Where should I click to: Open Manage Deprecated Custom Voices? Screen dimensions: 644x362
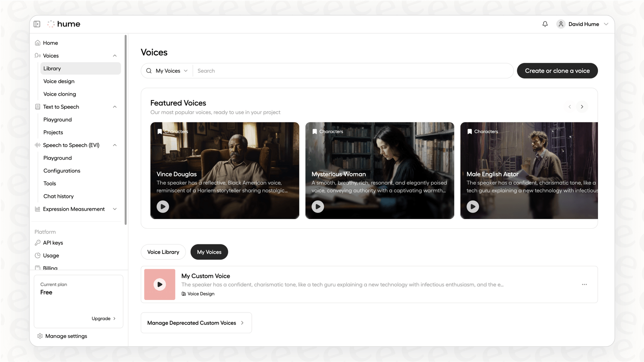pyautogui.click(x=196, y=323)
